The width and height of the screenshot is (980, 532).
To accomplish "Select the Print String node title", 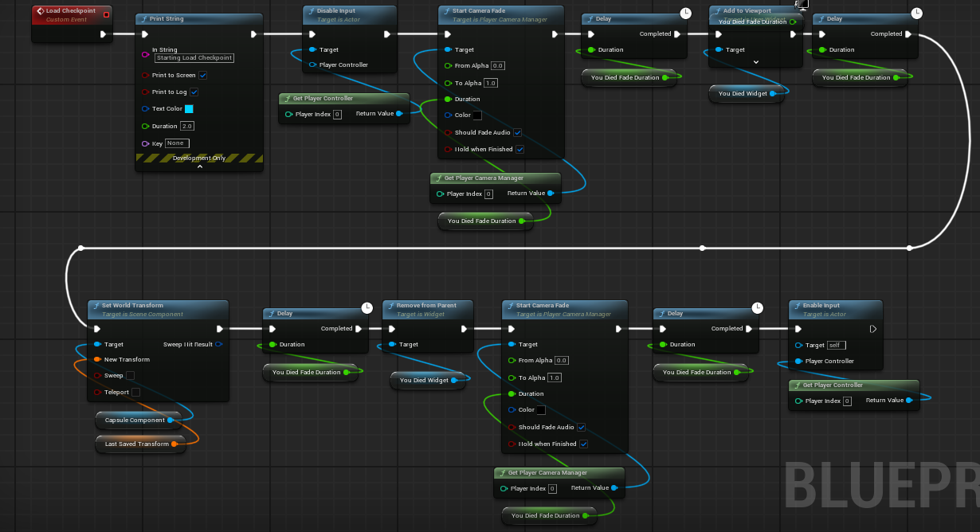I will click(x=167, y=18).
